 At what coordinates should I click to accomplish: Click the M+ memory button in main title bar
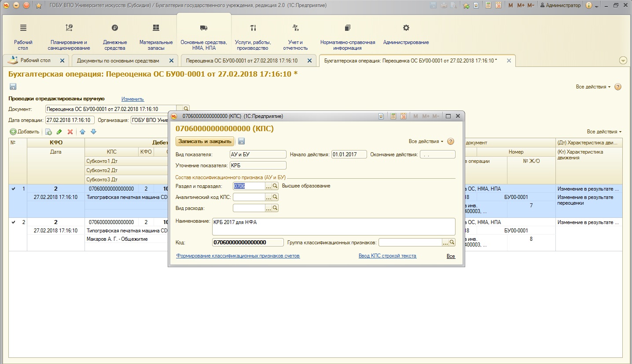click(x=521, y=5)
